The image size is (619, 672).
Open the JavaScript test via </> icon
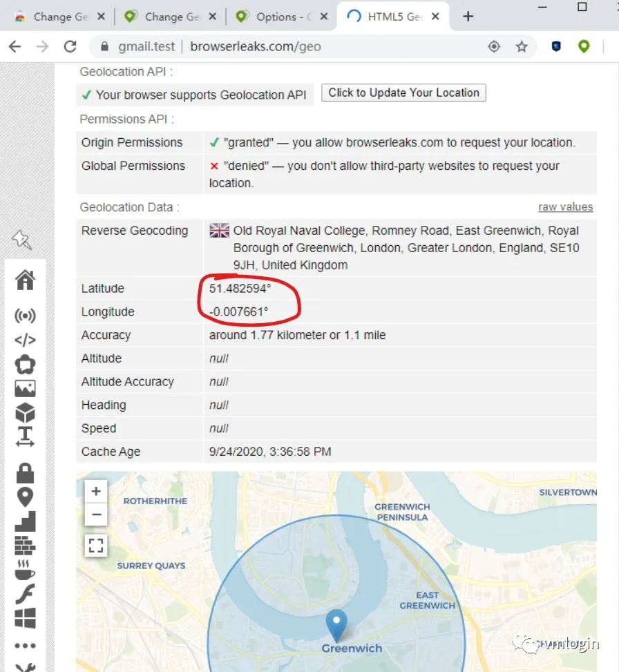(x=25, y=339)
